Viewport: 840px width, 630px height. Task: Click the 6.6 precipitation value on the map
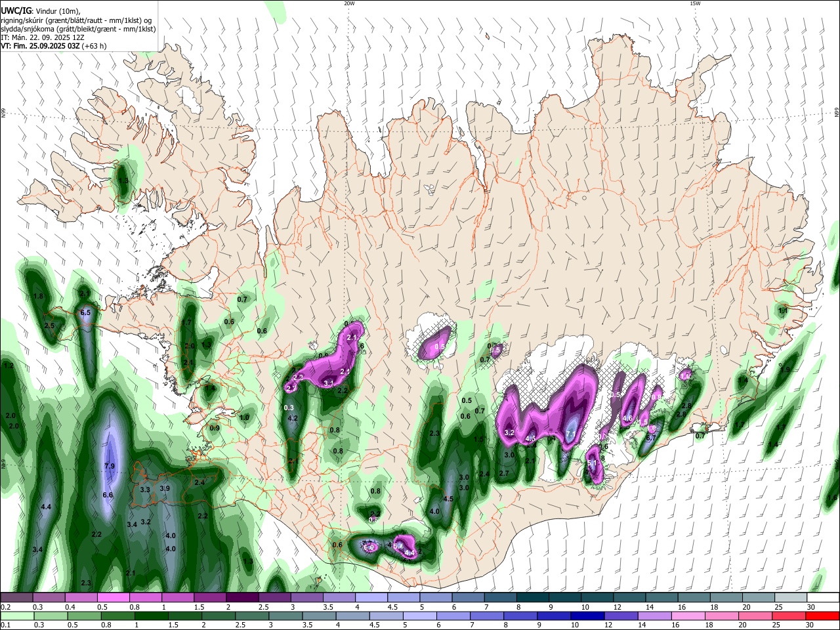click(108, 495)
